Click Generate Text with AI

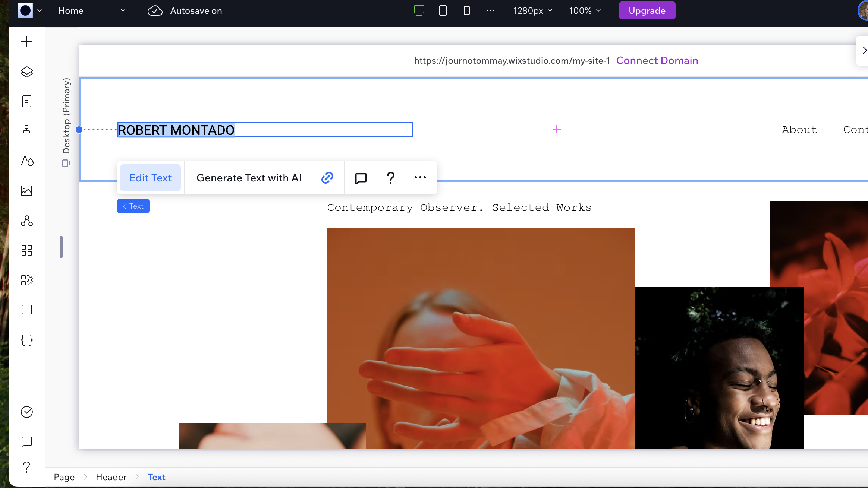tap(249, 178)
